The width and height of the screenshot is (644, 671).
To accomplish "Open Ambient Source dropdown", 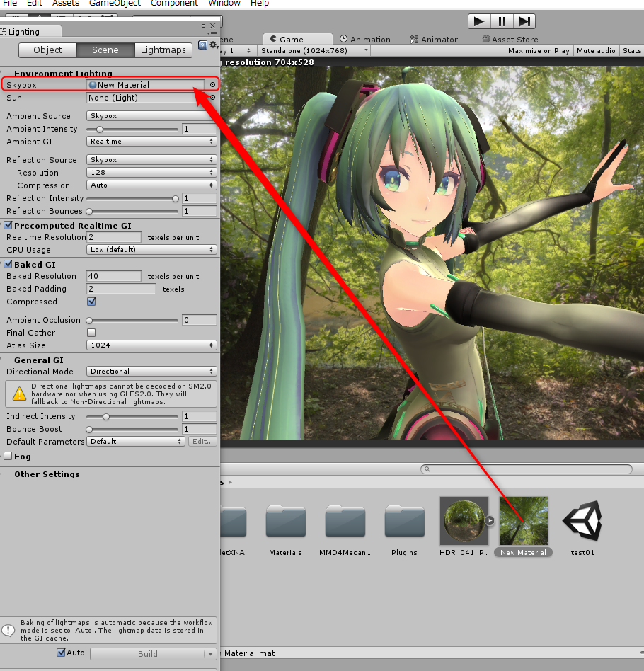I will pos(151,115).
